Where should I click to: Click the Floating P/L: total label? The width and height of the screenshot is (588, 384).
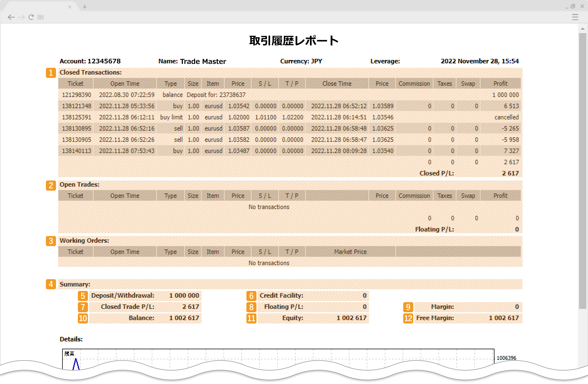pyautogui.click(x=434, y=229)
